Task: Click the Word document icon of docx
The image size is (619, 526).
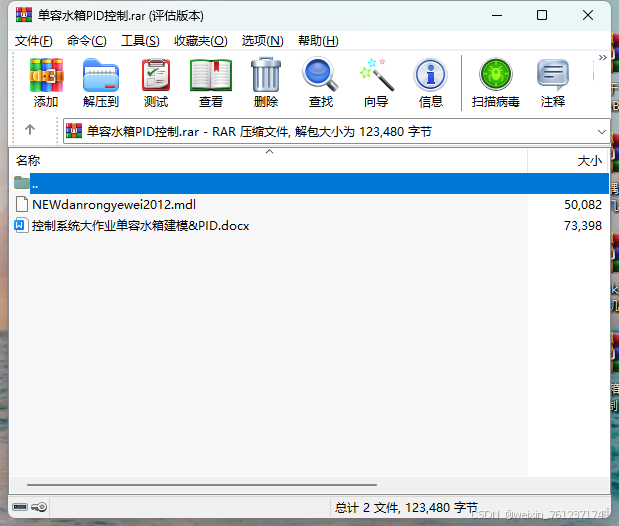Action: coord(21,225)
